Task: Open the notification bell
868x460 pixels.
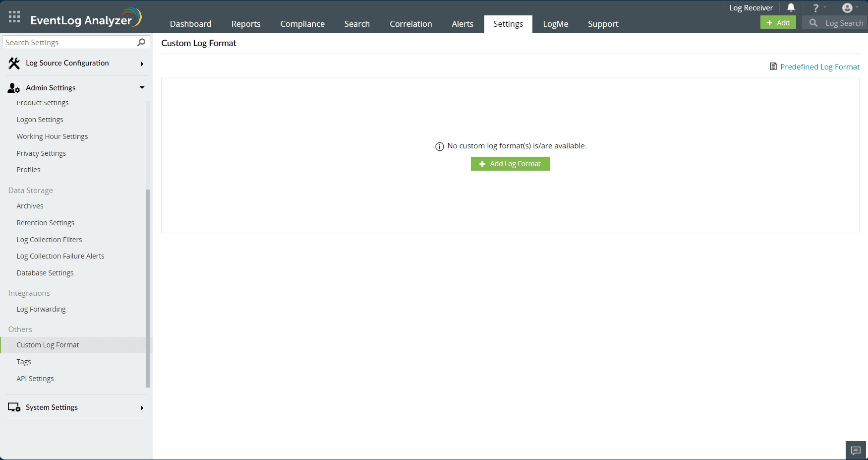Action: pos(791,7)
